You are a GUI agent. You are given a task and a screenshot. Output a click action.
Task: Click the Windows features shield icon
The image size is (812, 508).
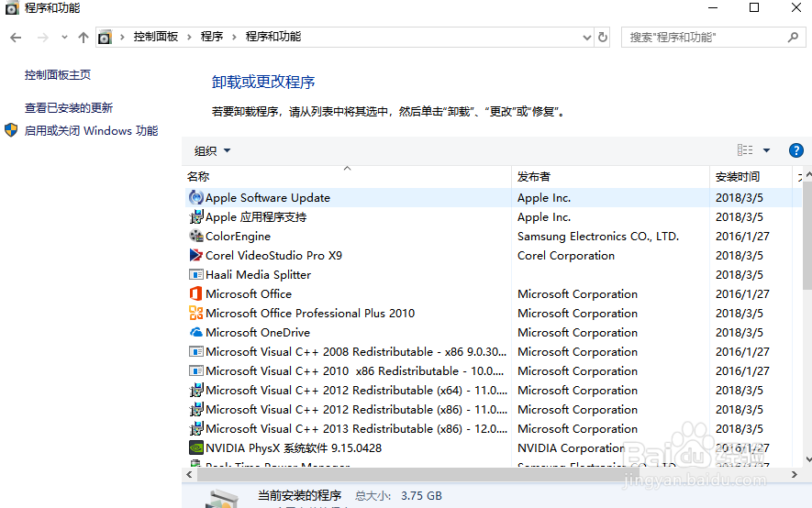coord(11,130)
